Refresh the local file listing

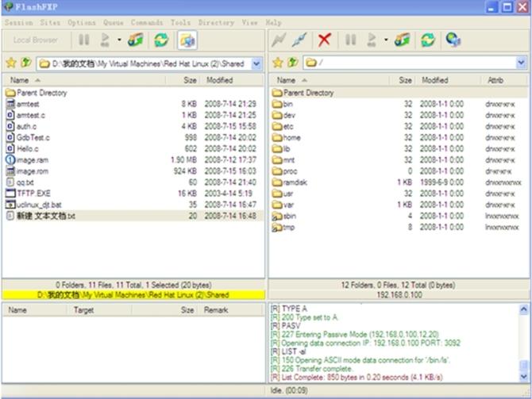[x=161, y=40]
